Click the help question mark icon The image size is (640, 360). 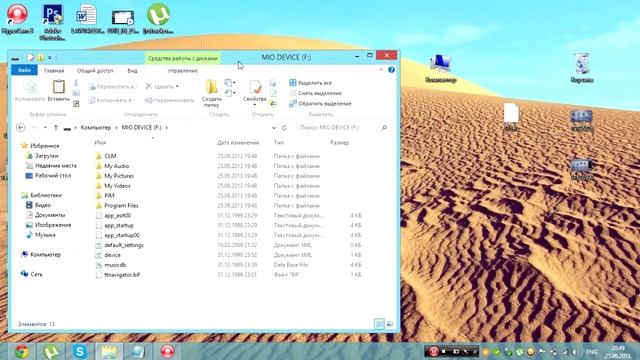coord(391,70)
